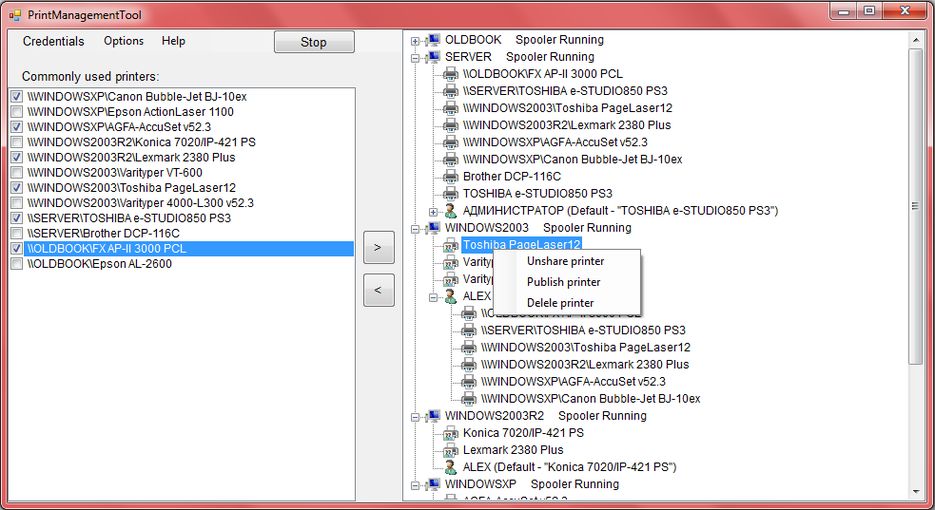Check the \\OLDBOOK\Epson AL-2600 checkbox
This screenshot has height=510, width=935.
point(17,264)
